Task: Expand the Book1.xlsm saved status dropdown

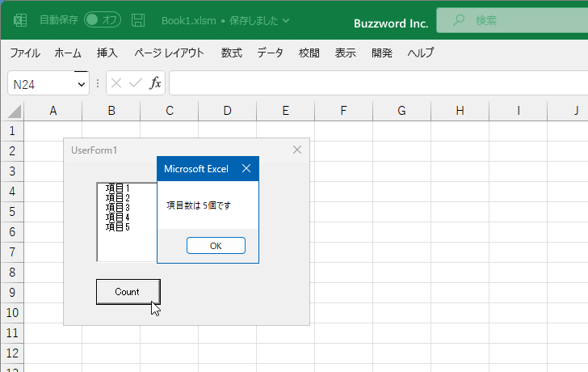Action: click(286, 20)
